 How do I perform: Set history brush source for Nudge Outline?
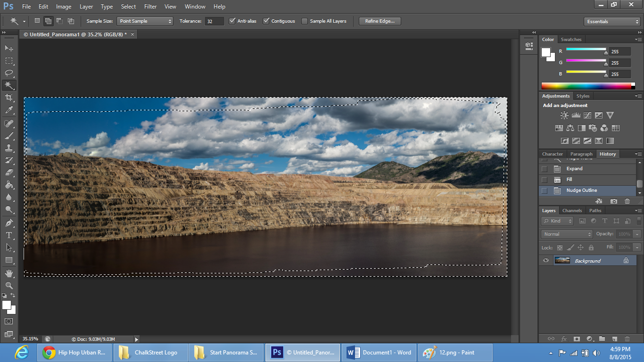point(545,190)
